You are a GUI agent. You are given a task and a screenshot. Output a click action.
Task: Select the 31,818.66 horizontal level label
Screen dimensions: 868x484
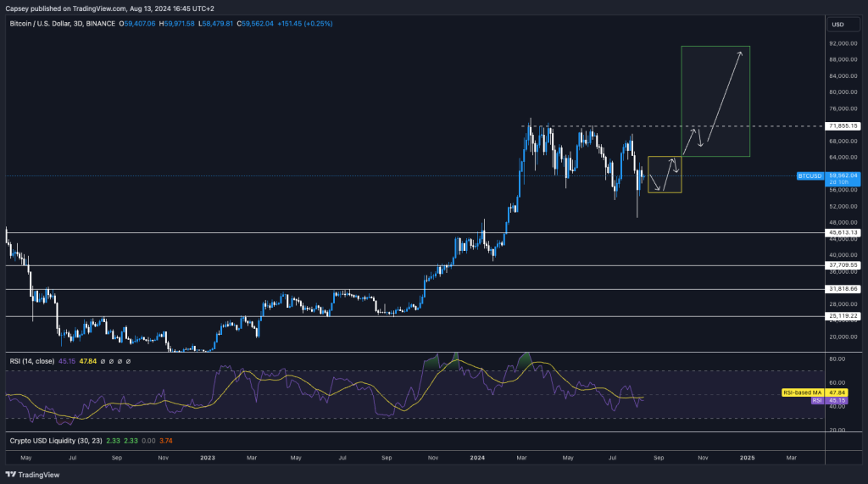[843, 289]
